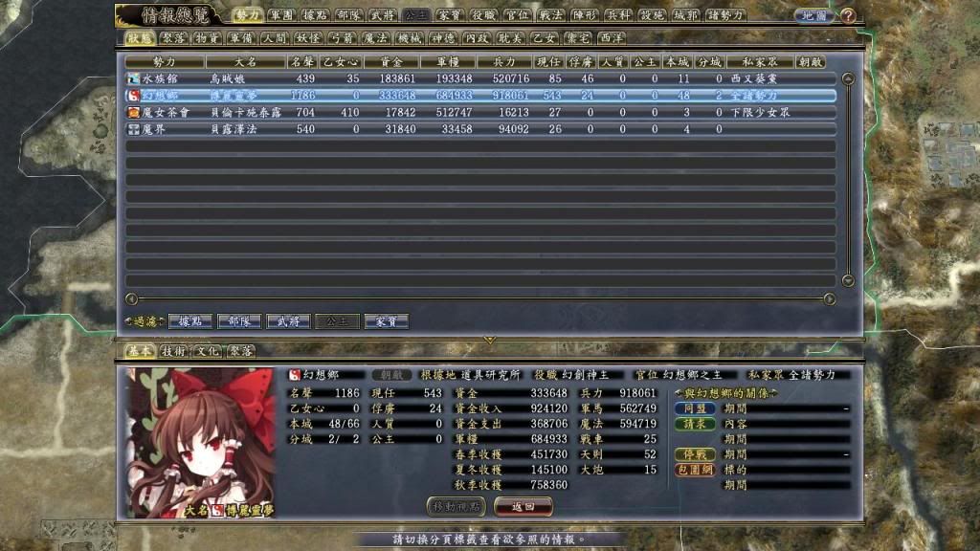Click the help question mark icon
The image size is (980, 551).
(x=848, y=15)
